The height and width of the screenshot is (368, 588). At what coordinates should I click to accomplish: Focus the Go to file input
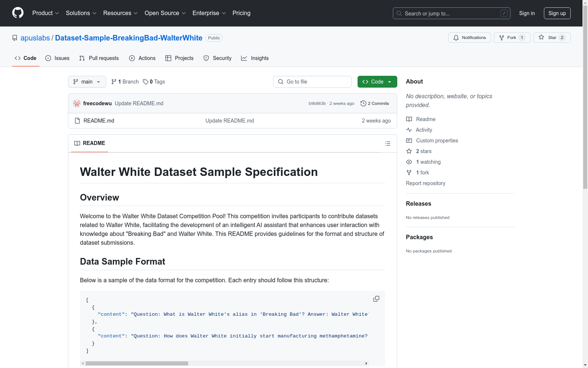pyautogui.click(x=312, y=82)
